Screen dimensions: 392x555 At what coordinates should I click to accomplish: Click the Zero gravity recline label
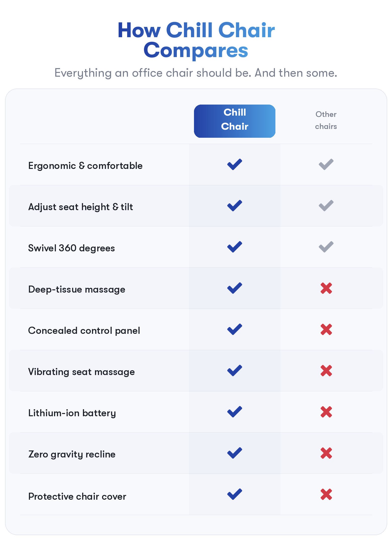tap(72, 454)
